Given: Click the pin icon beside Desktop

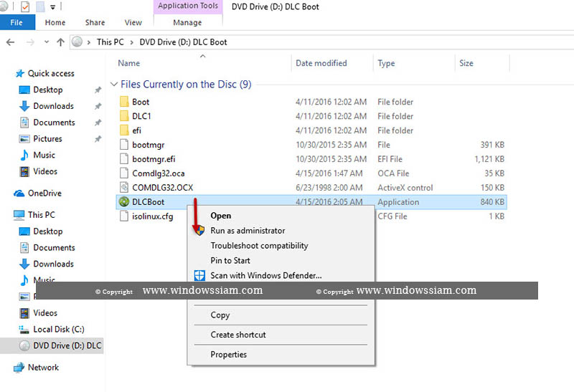Looking at the screenshot, I should [98, 90].
